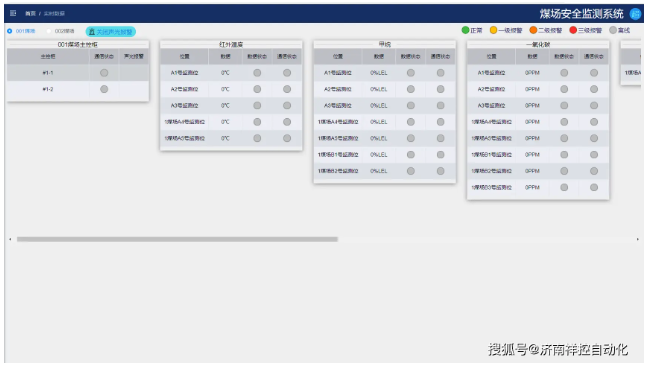Click the 声光报警 column header

134,57
